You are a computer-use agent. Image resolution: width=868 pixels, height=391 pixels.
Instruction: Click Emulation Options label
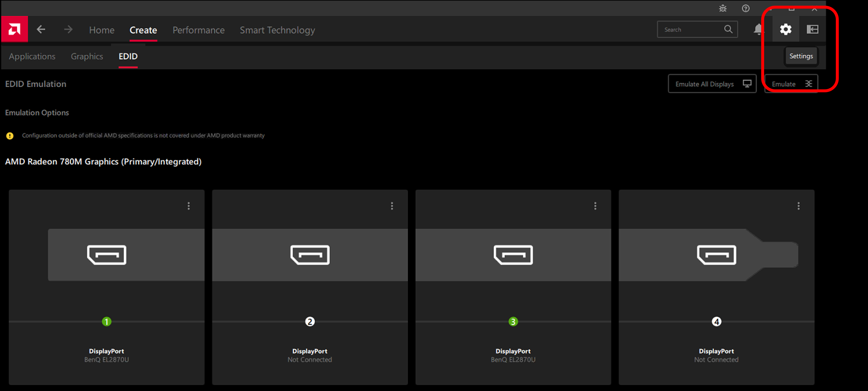[x=37, y=113]
